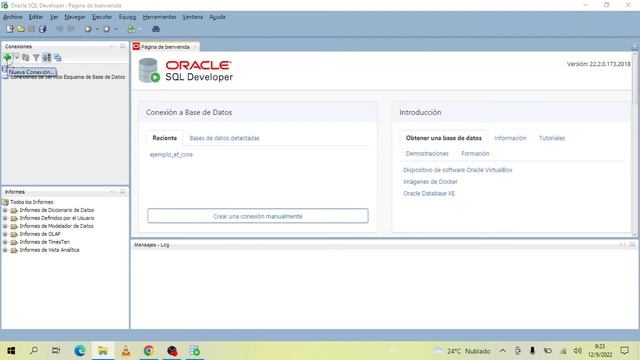
Task: Switch to the Información tab
Action: click(x=510, y=138)
